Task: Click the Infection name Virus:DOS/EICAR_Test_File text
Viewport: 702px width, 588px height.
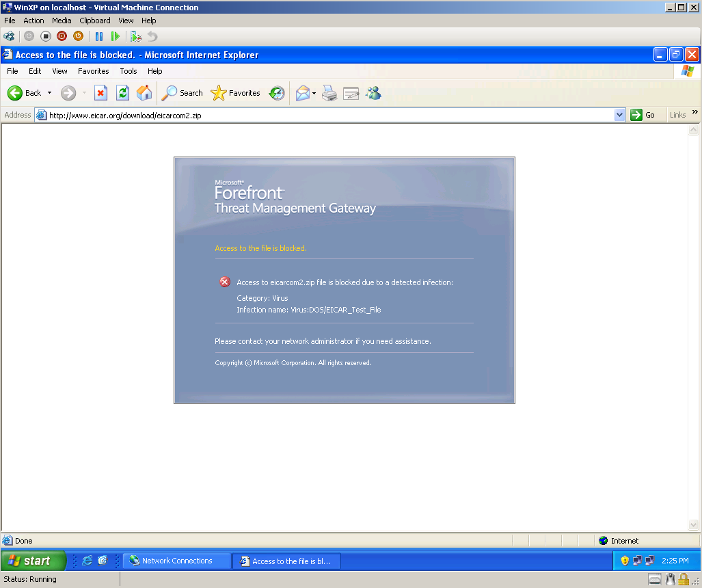Action: (x=309, y=310)
